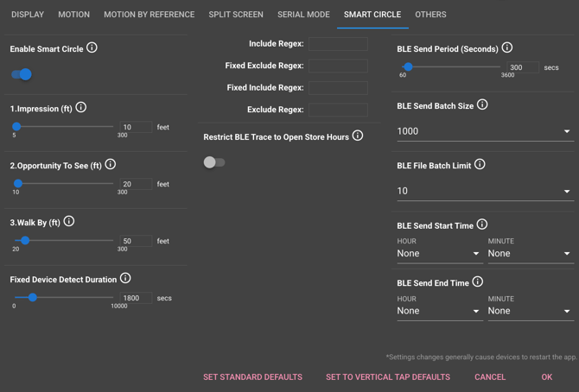Open BLE Send End Time MINUTE dropdown

[529, 311]
